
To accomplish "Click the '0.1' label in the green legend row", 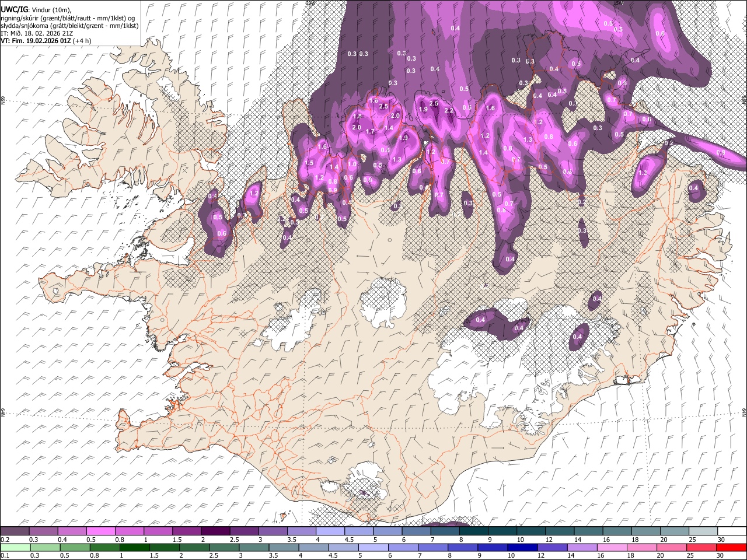I will click(4, 556).
